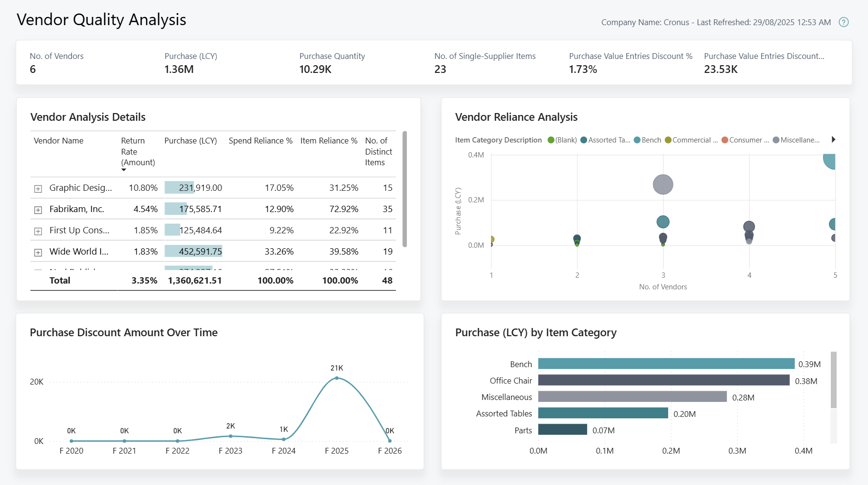Expand the Graphic Design vendor row
The width and height of the screenshot is (868, 485).
38,188
